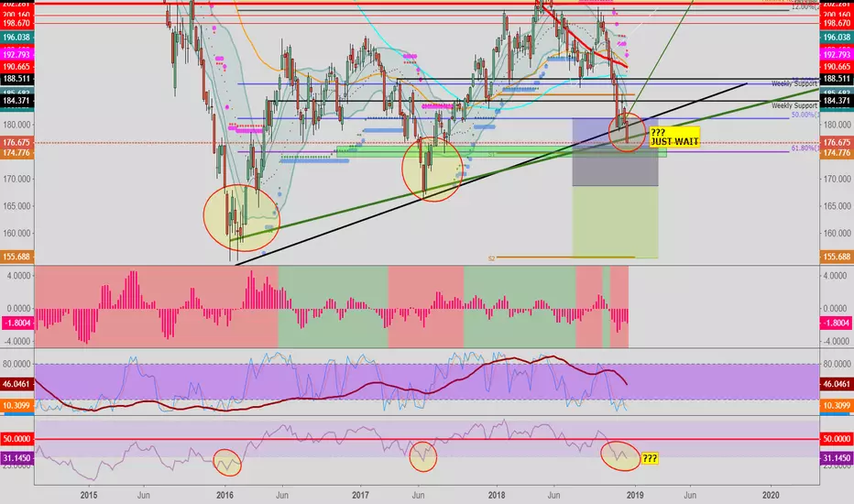The image size is (854, 504).
Task: Click the 190.665 red price tag, right scale
Action: click(836, 67)
